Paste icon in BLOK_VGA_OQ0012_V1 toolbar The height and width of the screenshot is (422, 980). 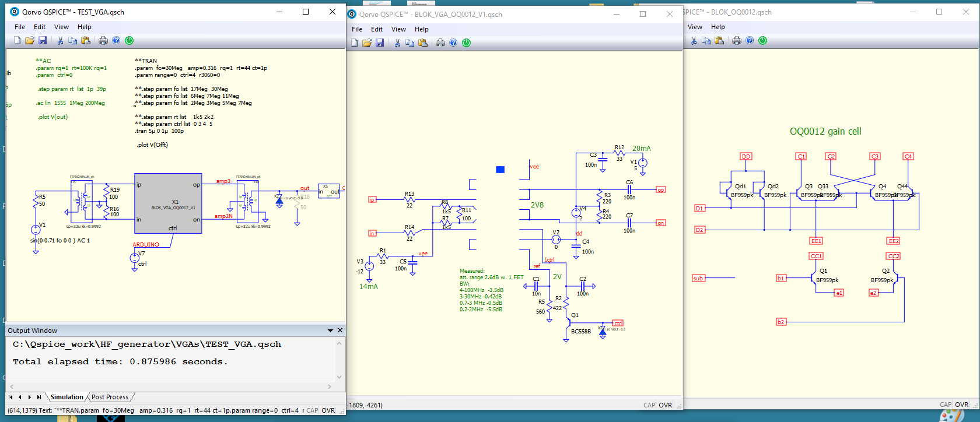[423, 43]
